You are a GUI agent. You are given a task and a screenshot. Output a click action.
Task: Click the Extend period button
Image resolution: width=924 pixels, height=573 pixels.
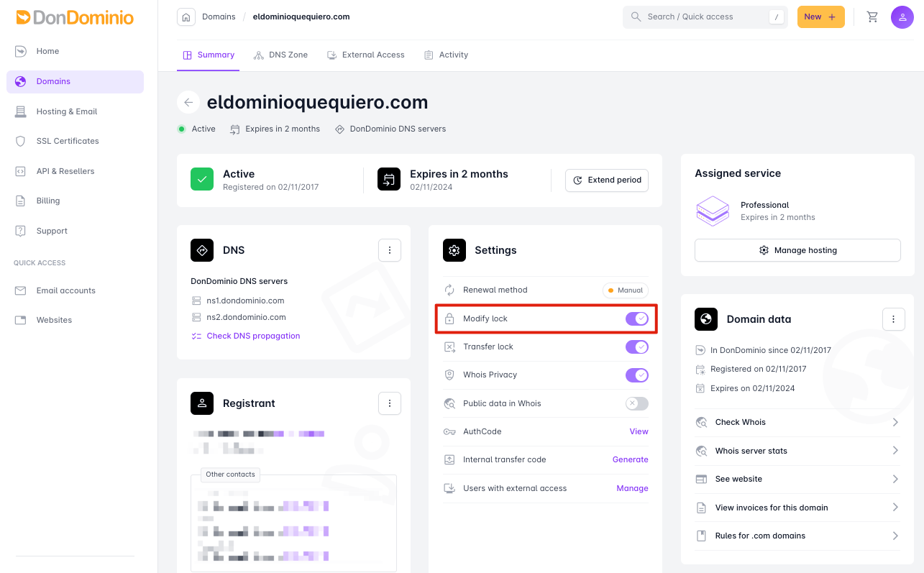pos(607,180)
